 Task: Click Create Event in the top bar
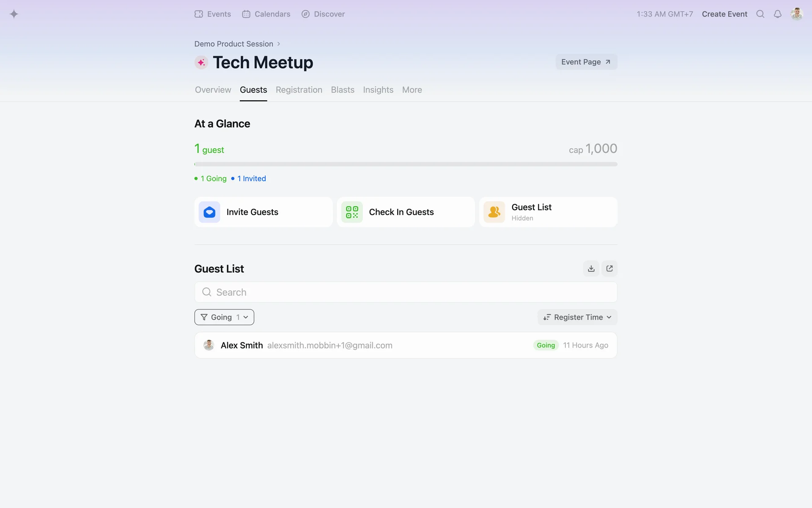724,14
